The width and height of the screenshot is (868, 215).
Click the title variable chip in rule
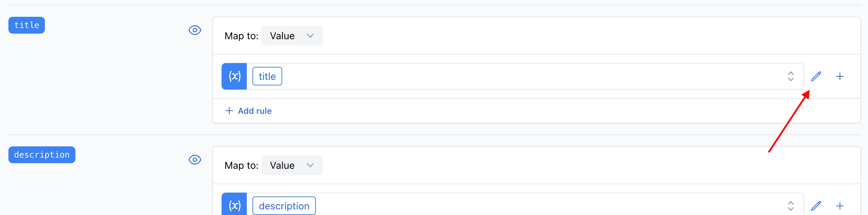[x=267, y=76]
